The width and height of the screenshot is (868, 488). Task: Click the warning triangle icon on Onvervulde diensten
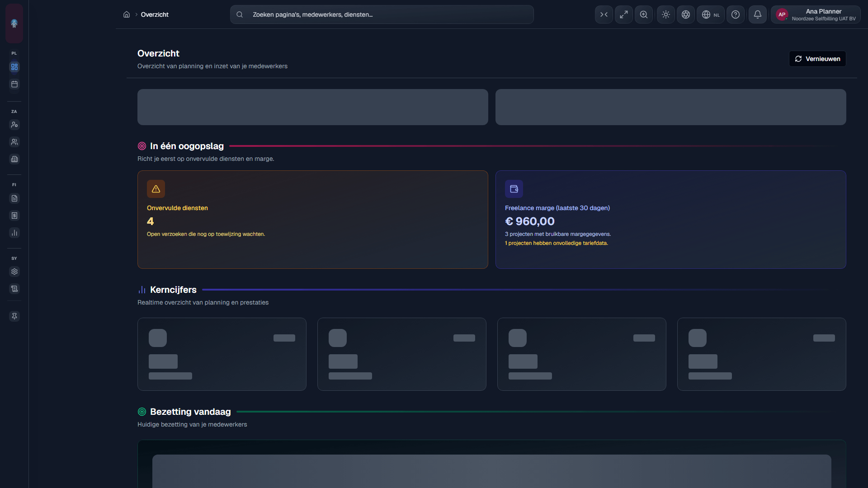pos(156,189)
